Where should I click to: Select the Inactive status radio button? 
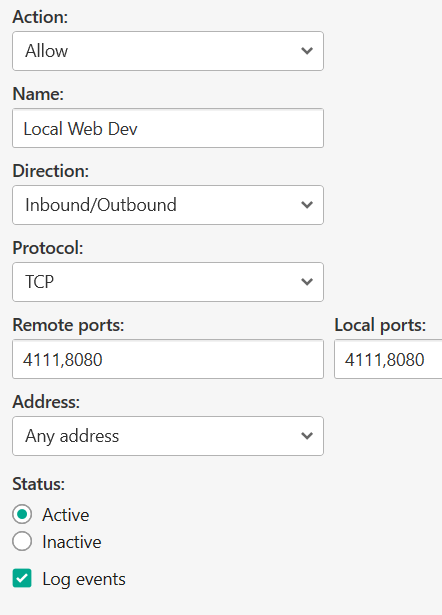coord(22,541)
